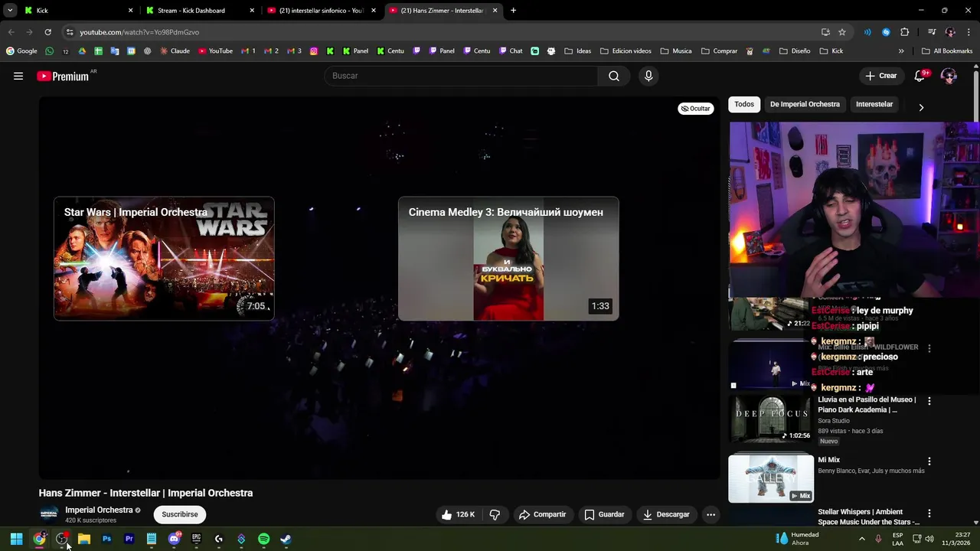This screenshot has width=980, height=551.
Task: Reload the page
Action: tap(47, 32)
